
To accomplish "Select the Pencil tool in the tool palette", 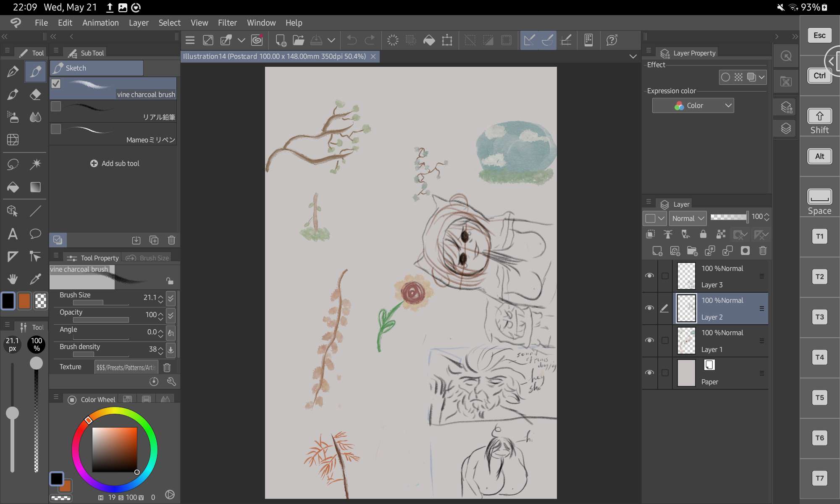I will [x=36, y=71].
